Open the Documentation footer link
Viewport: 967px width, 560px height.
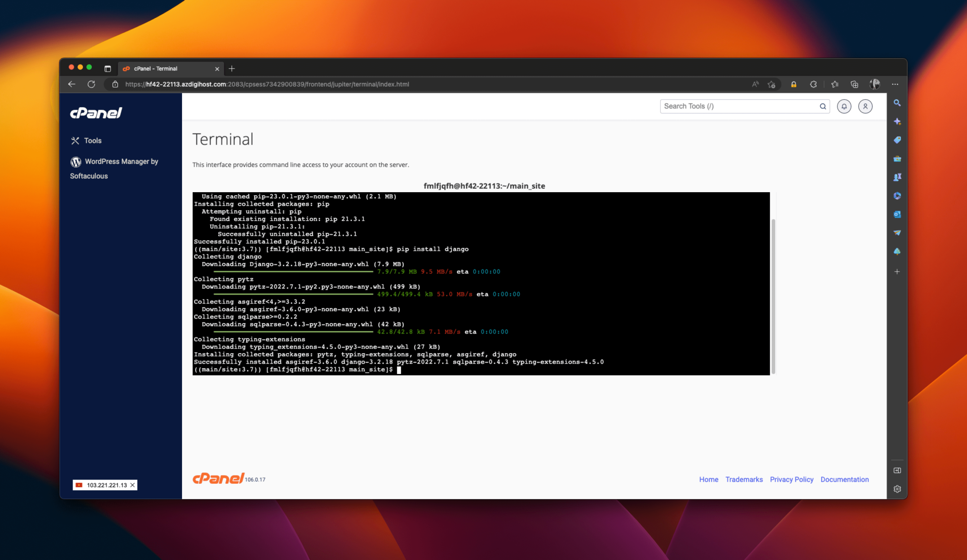pyautogui.click(x=844, y=479)
